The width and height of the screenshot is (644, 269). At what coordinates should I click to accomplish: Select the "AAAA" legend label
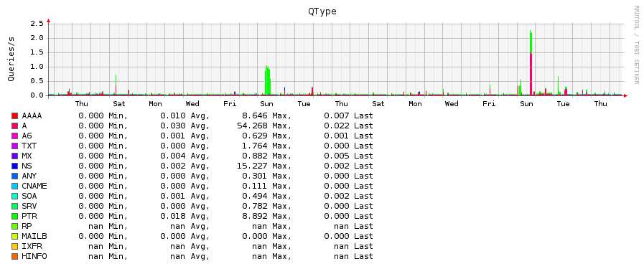click(x=32, y=116)
